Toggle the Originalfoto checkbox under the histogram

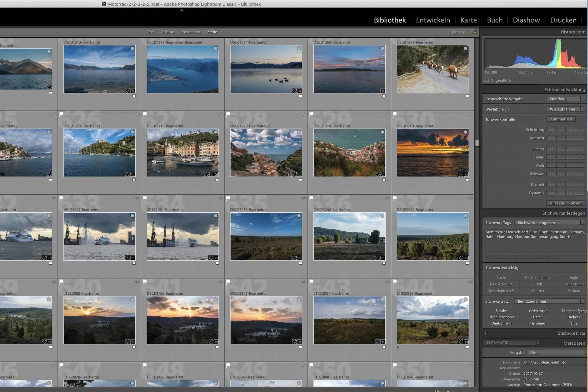487,80
